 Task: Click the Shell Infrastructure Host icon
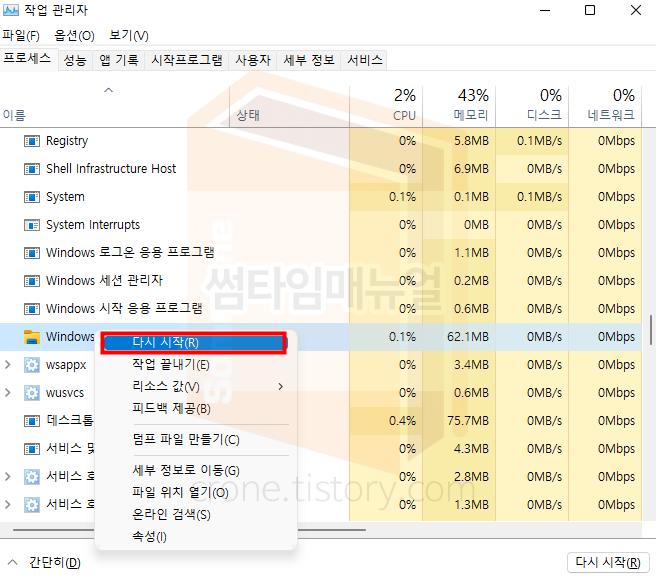pos(32,169)
